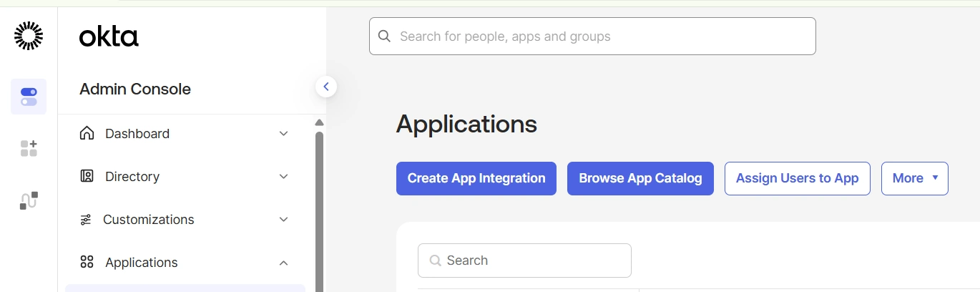Expand the Dashboard menu chevron

click(x=283, y=134)
